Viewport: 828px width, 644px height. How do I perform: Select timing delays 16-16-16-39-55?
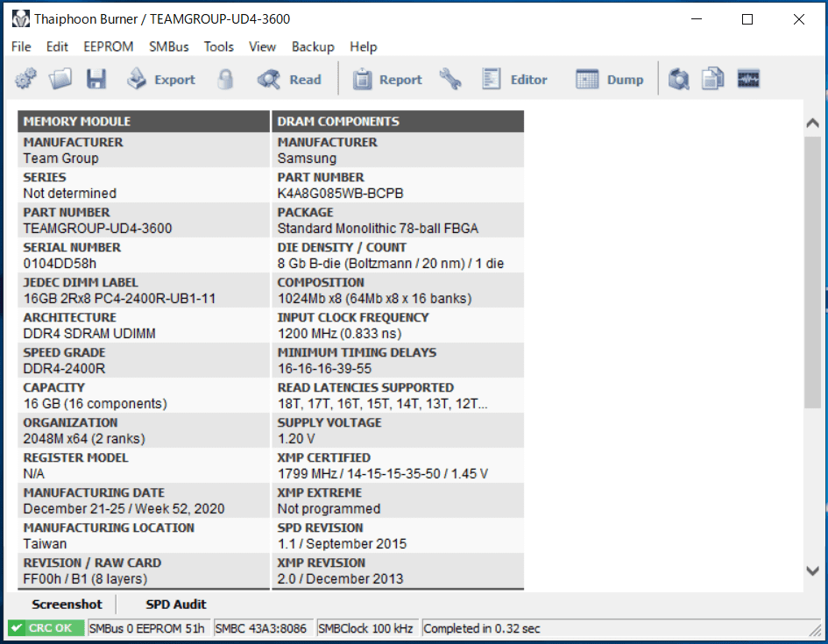point(324,369)
